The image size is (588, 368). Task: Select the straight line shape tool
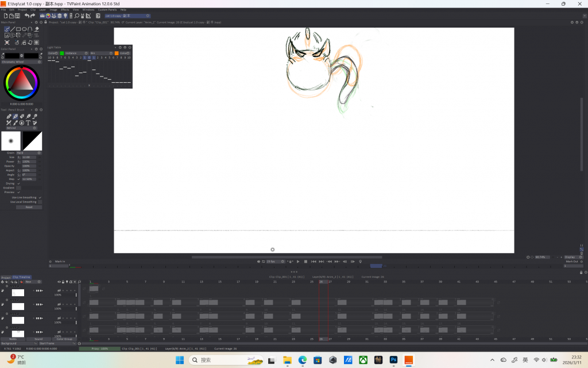pyautogui.click(x=13, y=29)
